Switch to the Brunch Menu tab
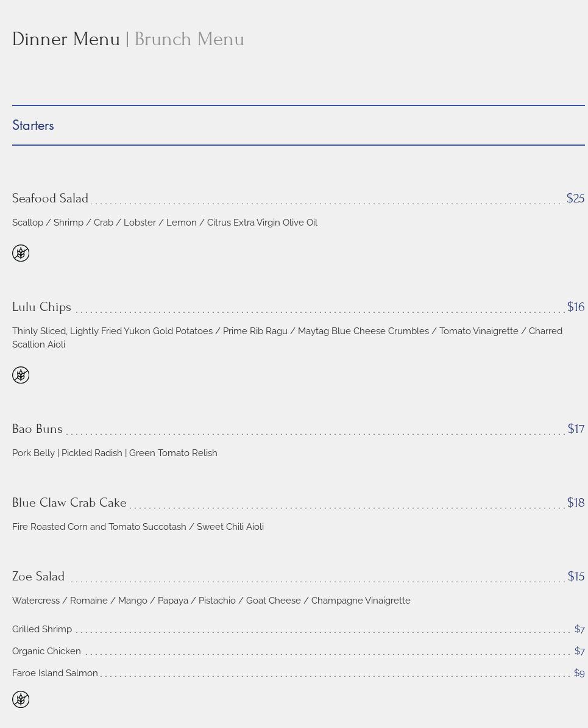The image size is (588, 728). 189,39
